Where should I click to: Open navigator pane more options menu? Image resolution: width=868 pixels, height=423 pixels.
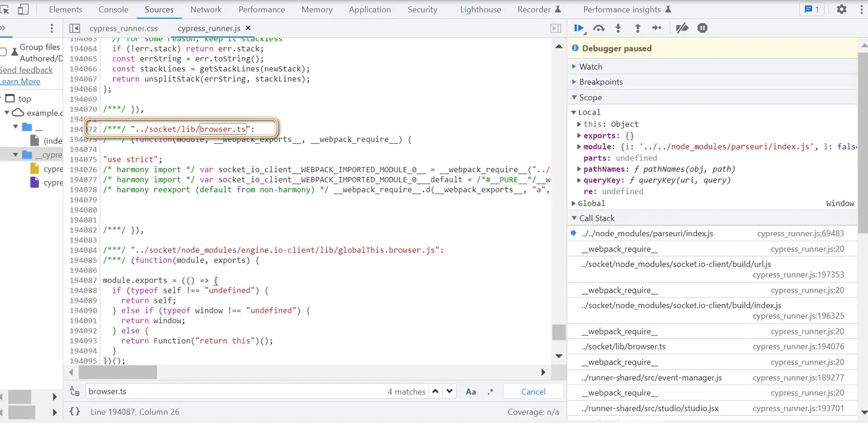52,29
